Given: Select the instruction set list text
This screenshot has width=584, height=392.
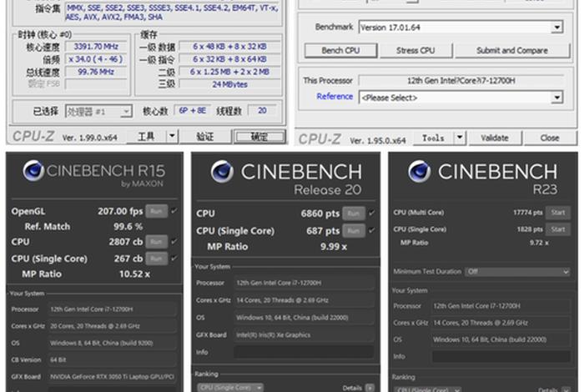Looking at the screenshot, I should (x=172, y=13).
